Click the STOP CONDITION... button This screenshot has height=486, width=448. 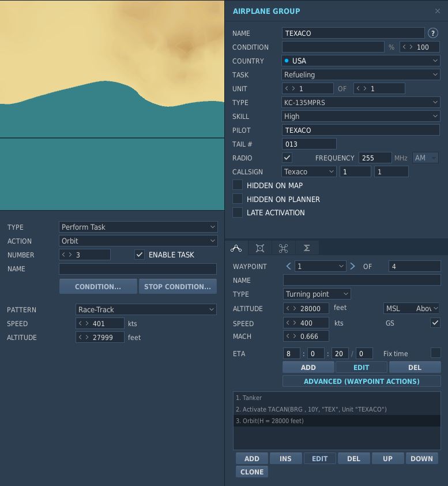point(178,286)
